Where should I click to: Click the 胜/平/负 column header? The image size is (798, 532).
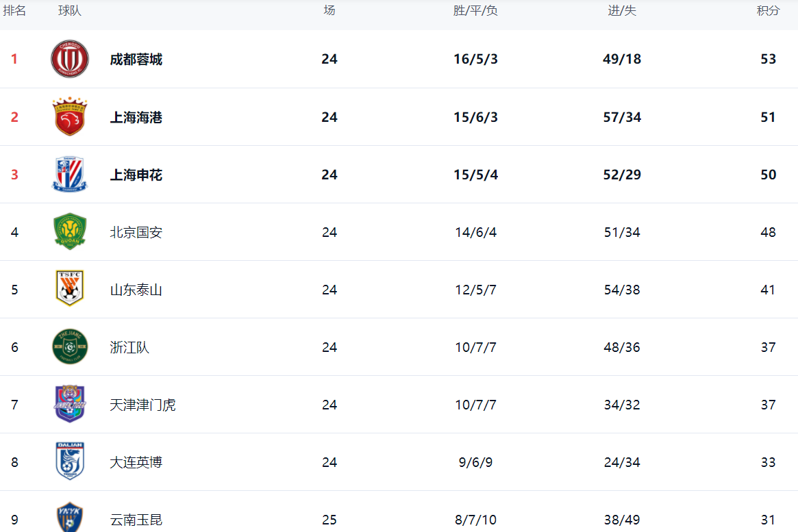[x=475, y=11]
